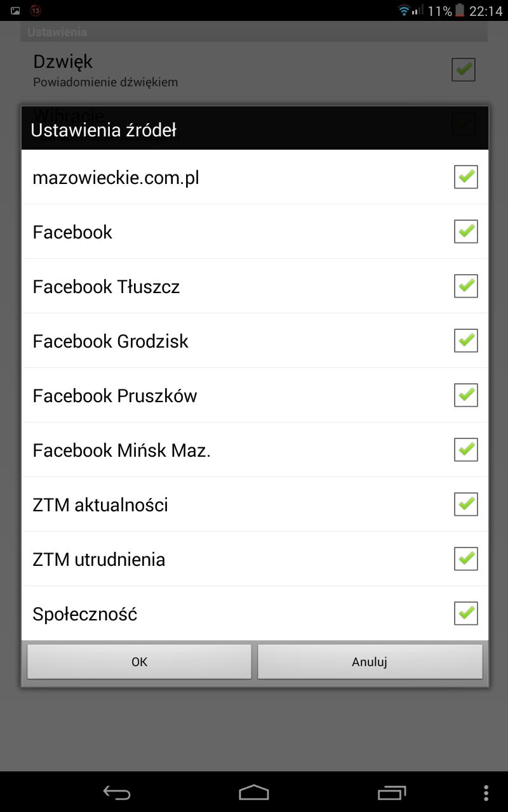The height and width of the screenshot is (812, 508).
Task: Open the recent apps navigation icon
Action: pos(391,793)
